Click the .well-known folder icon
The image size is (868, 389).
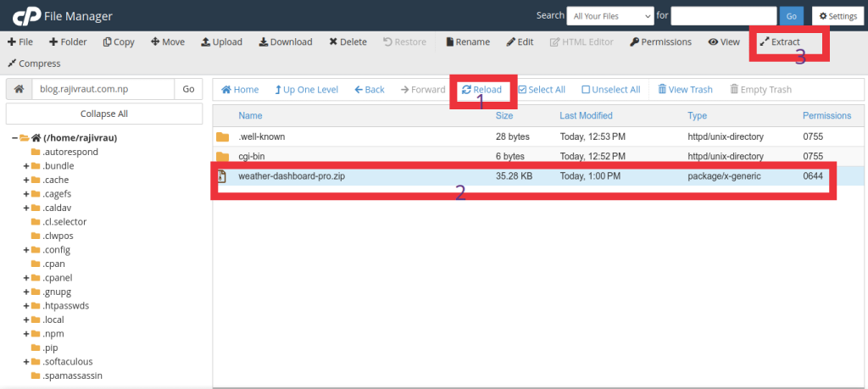click(x=223, y=136)
